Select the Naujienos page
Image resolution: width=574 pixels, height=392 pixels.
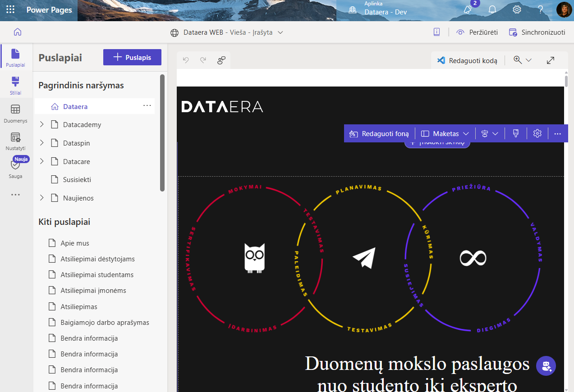78,198
